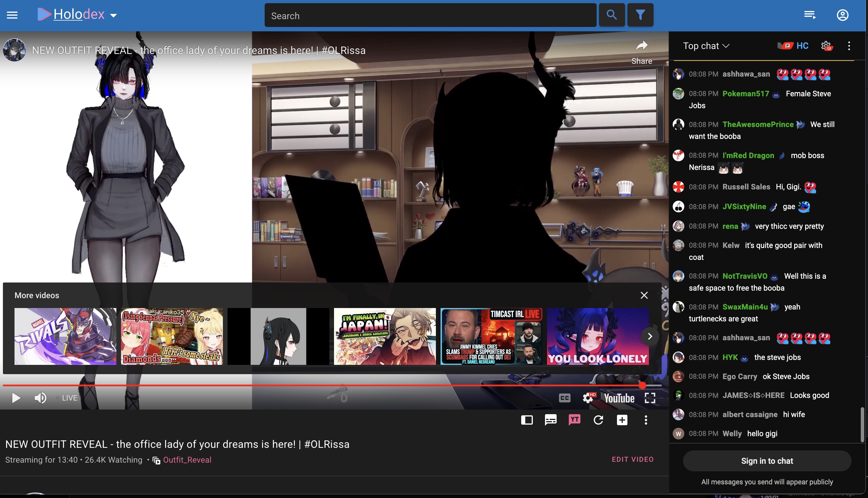This screenshot has height=498, width=868.
Task: Toggle the YT chat panel icon
Action: (x=574, y=420)
